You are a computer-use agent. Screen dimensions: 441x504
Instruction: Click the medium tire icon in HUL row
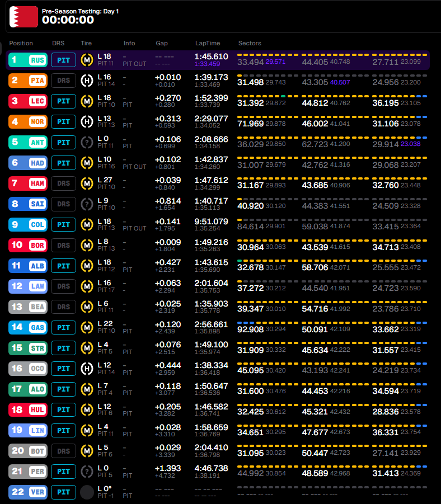coord(87,409)
